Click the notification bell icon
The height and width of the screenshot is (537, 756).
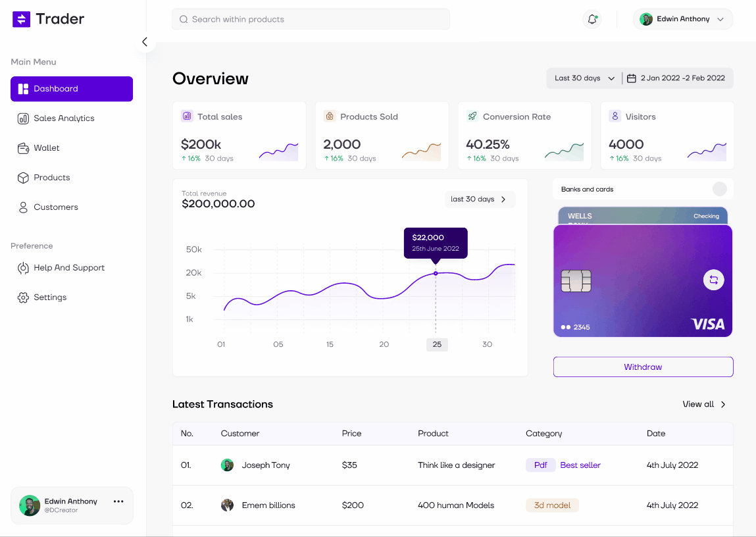coord(592,19)
